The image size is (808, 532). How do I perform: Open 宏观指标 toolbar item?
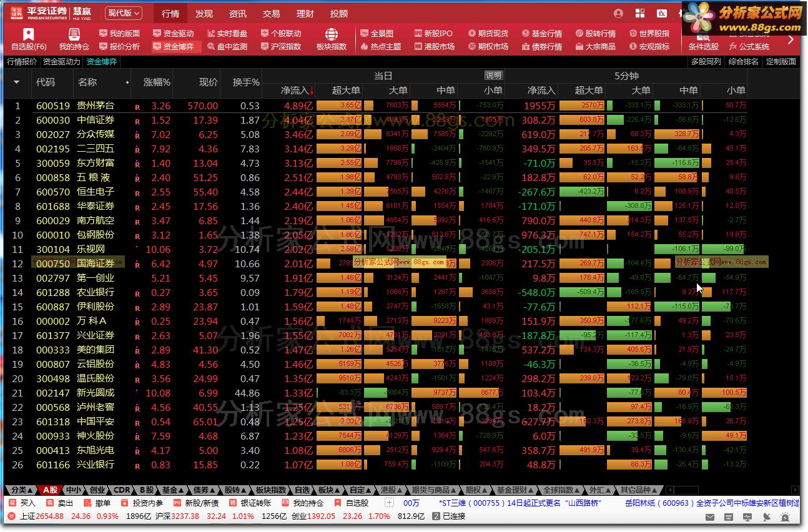tap(649, 47)
